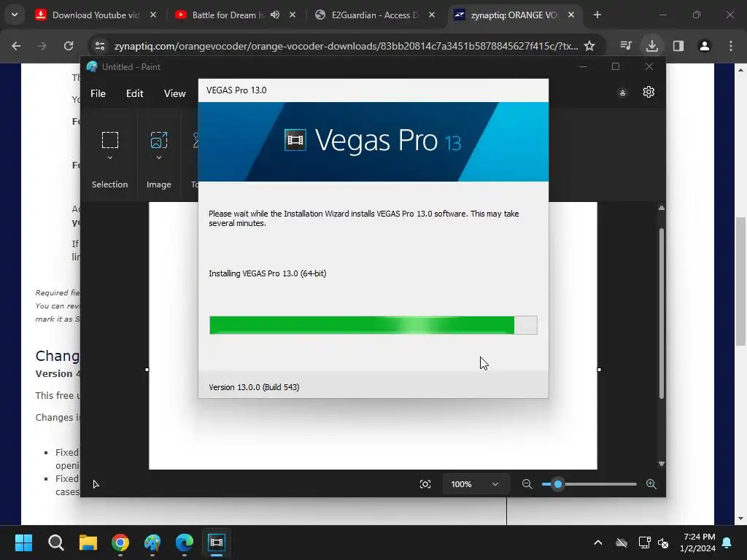Click the Paint account profile icon
Image resolution: width=747 pixels, height=560 pixels.
(x=622, y=93)
